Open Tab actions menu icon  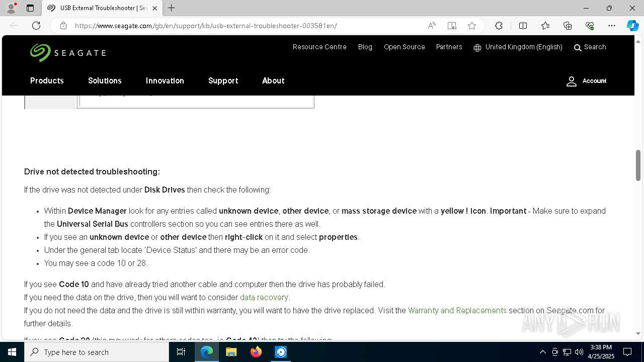(x=30, y=8)
